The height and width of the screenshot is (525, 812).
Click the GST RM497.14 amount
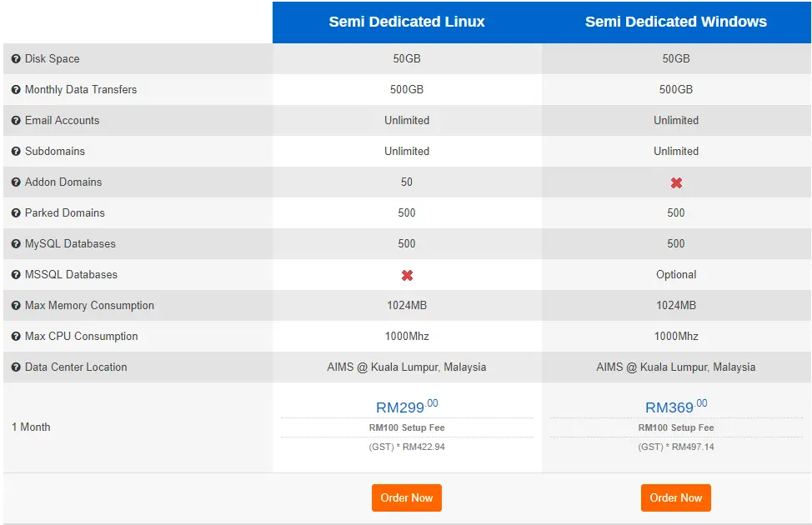[676, 447]
